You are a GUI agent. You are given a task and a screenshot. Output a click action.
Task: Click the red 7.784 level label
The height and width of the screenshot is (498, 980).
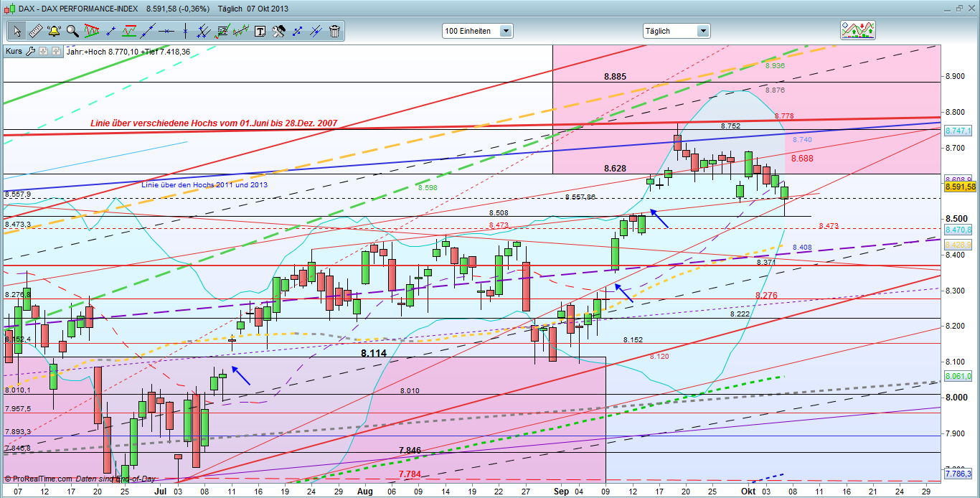click(411, 474)
